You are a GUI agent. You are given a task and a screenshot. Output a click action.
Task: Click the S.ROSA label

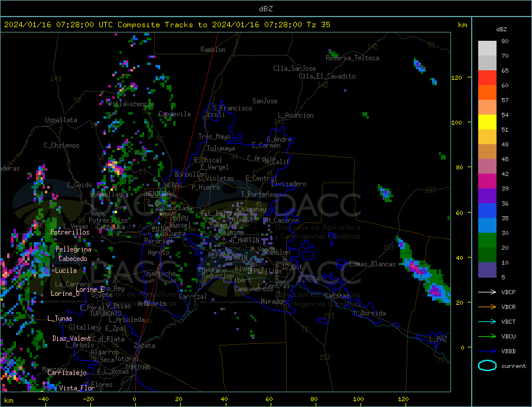pyautogui.click(x=309, y=279)
